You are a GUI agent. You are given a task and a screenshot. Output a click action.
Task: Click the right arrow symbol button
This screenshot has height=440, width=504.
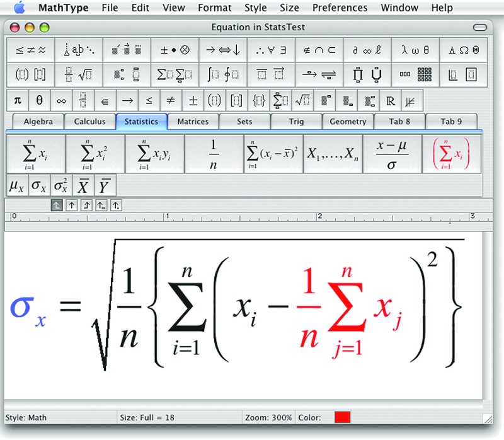coord(127,100)
